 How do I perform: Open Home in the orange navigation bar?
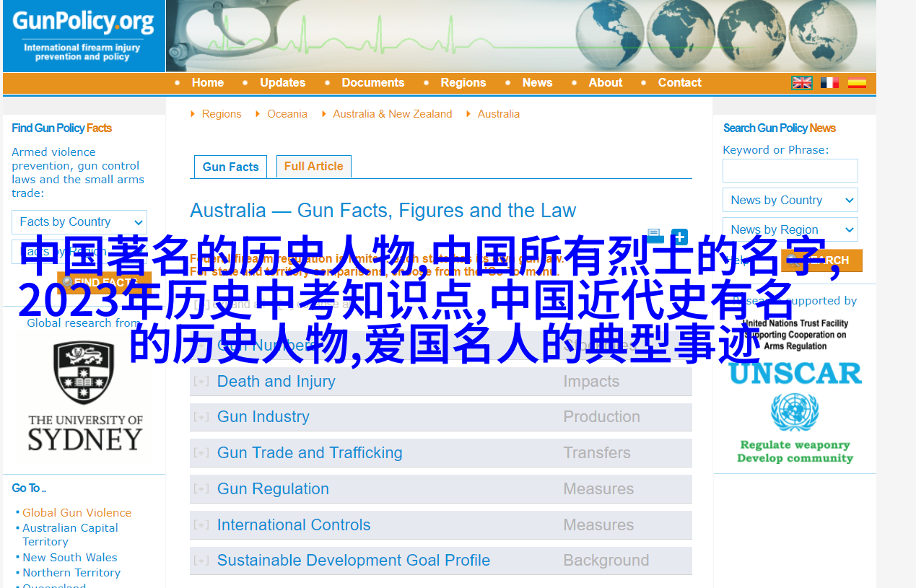(208, 83)
